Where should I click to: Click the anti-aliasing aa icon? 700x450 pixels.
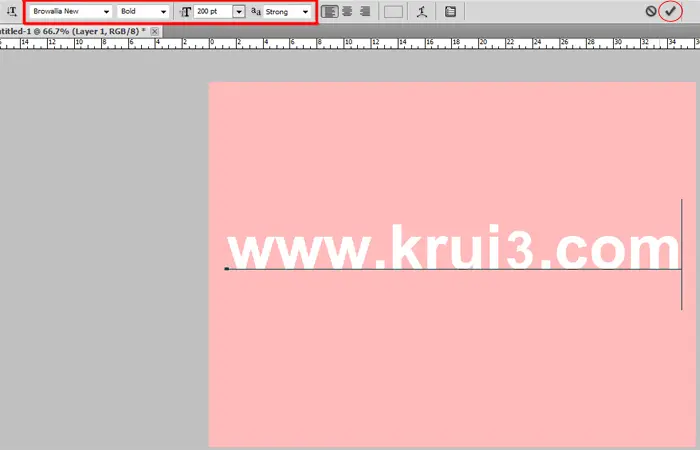click(255, 12)
